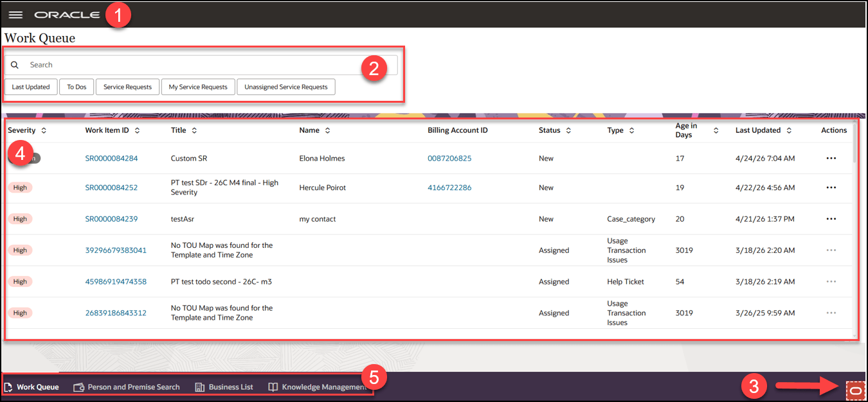Sort by Type column arrows
868x402 pixels.
click(x=631, y=130)
